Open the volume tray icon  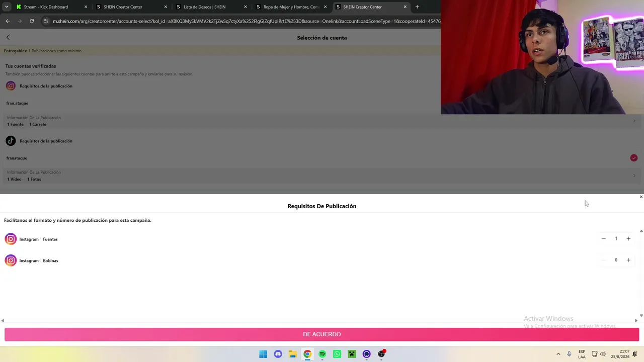(x=603, y=354)
